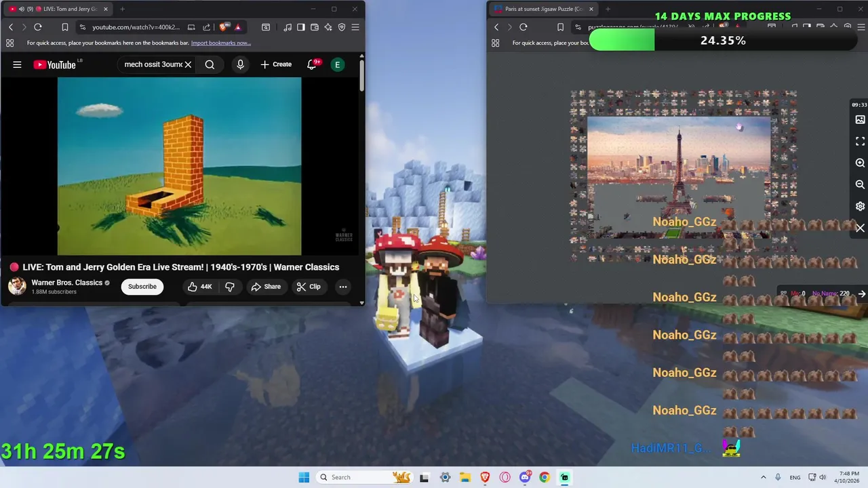The width and height of the screenshot is (868, 488).
Task: Open a new tab in puzzle window
Action: pos(608,9)
